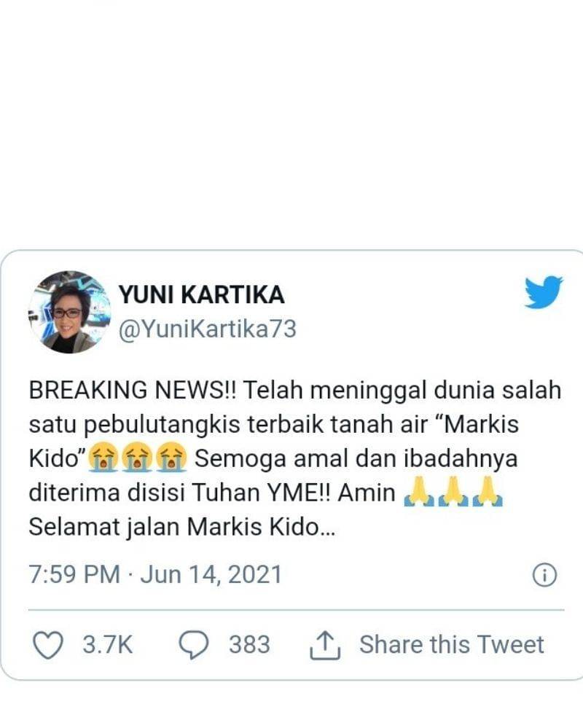Open the tweet info circle icon
This screenshot has height=728, width=583.
coord(544,575)
